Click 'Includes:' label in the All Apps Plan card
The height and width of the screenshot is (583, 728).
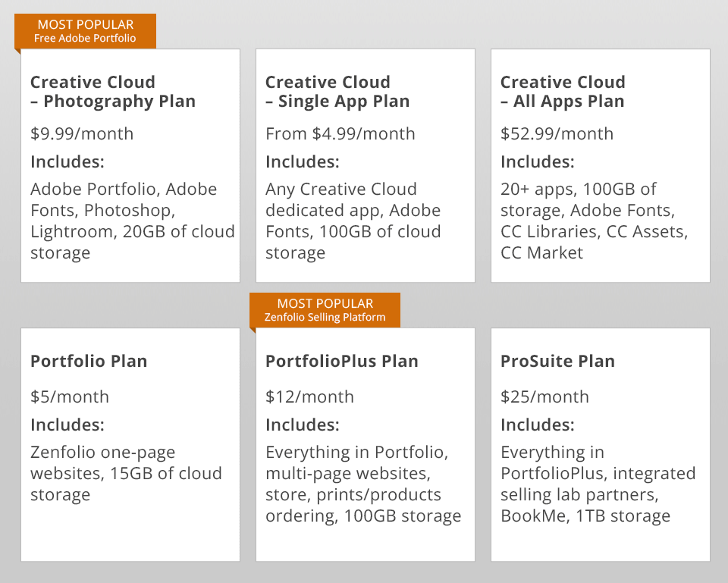[x=537, y=162]
